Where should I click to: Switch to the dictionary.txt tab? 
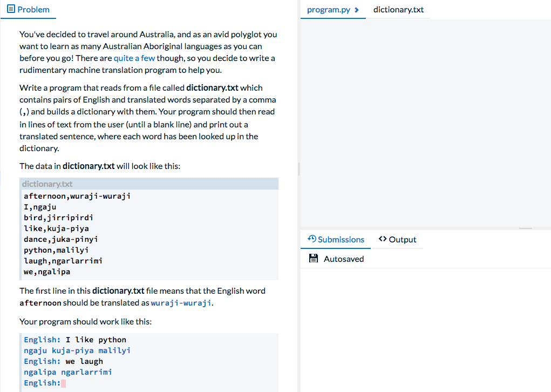[398, 9]
